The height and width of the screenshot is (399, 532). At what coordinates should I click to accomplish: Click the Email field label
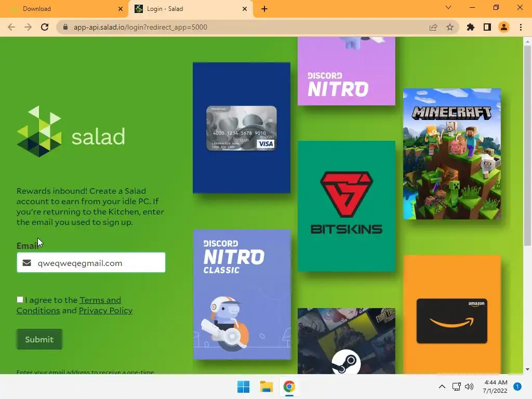click(x=27, y=246)
